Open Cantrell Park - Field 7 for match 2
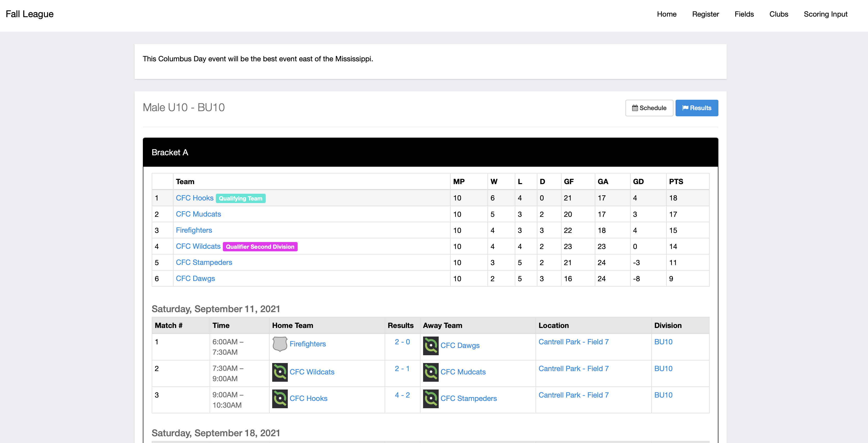 click(573, 369)
